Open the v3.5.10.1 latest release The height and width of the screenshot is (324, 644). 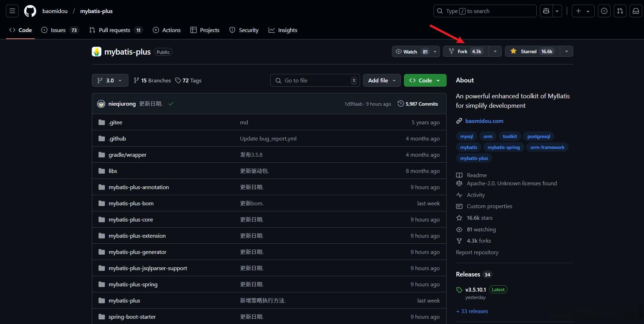475,289
